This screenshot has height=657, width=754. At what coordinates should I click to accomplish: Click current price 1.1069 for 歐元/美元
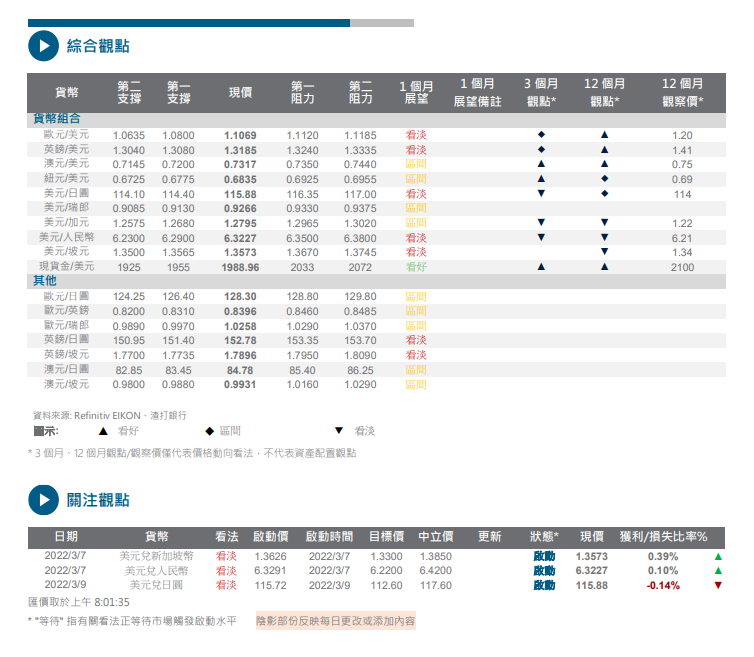pyautogui.click(x=240, y=136)
